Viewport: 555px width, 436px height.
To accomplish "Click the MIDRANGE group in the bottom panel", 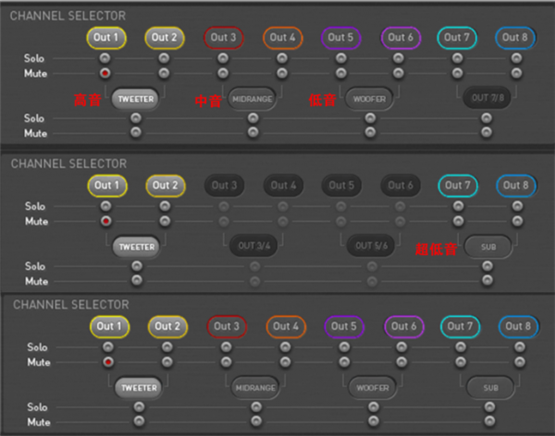I will click(255, 388).
